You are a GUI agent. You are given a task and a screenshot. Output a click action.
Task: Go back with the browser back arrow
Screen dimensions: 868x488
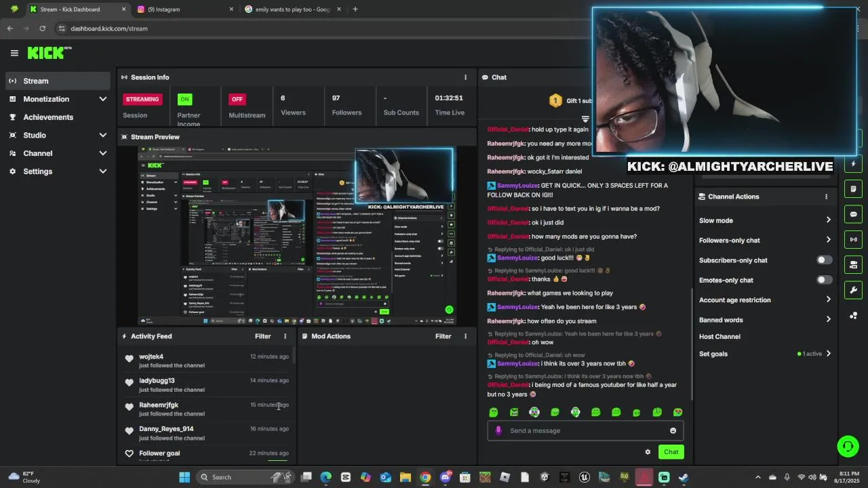tap(9, 28)
